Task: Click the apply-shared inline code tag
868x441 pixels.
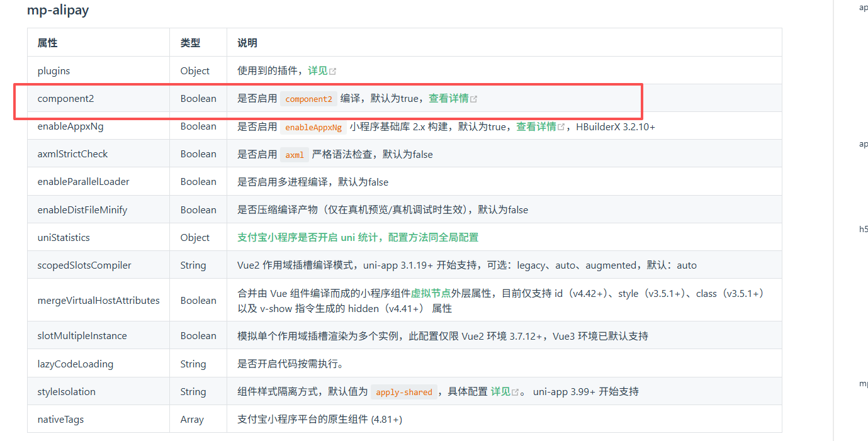Action: [403, 393]
